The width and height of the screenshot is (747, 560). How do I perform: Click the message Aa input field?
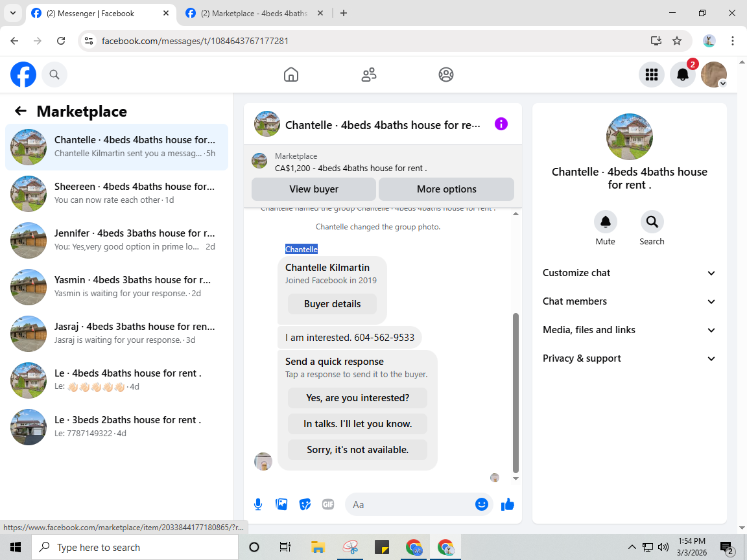[410, 504]
